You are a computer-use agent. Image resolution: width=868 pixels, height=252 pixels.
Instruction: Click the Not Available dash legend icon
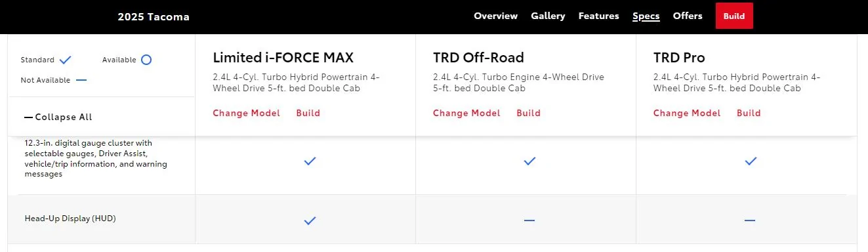coord(81,80)
